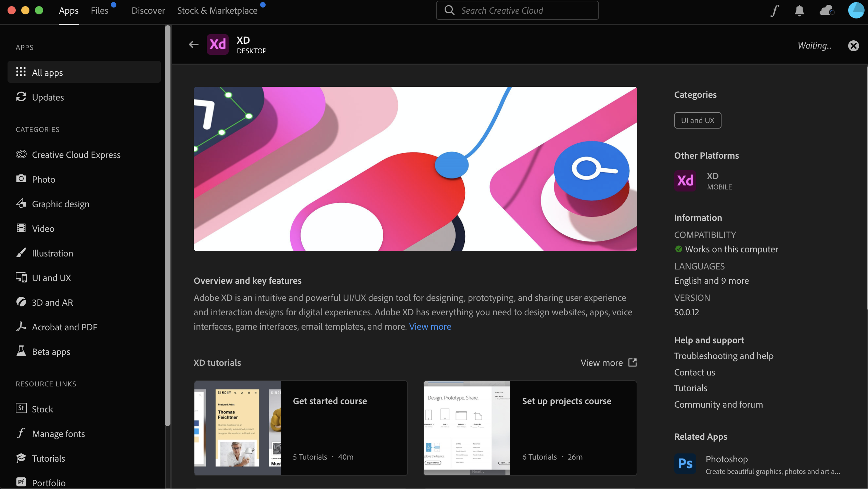Image resolution: width=868 pixels, height=489 pixels.
Task: Open the Get started course thumbnail
Action: 237,428
